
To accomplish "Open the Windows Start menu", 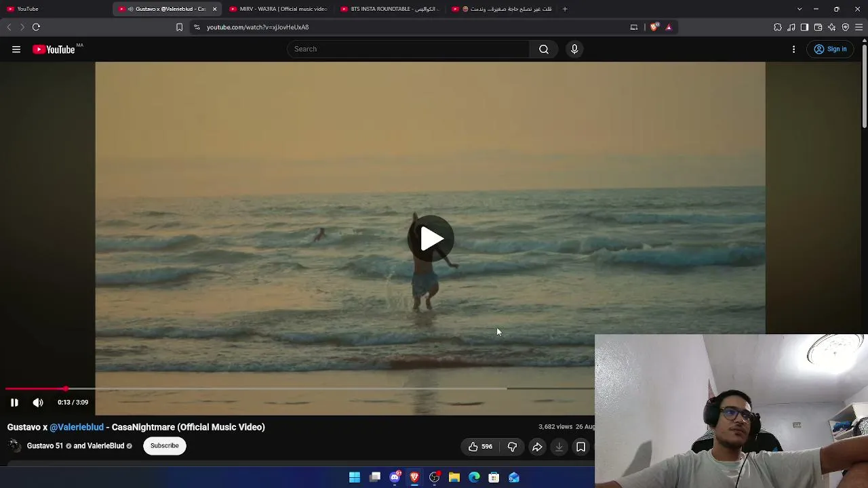I will pyautogui.click(x=355, y=478).
